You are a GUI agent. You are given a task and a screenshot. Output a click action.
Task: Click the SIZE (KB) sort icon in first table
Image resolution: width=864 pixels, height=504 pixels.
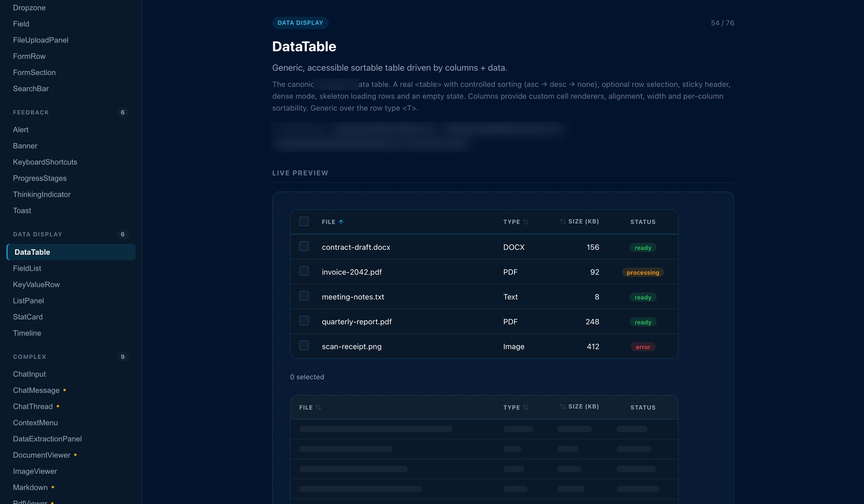coord(563,221)
